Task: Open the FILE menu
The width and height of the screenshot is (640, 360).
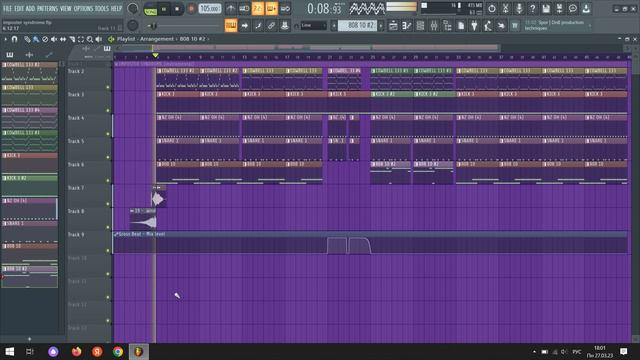Action: (x=7, y=8)
